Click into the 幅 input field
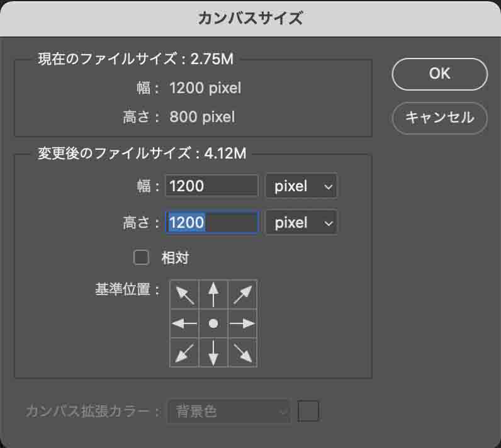Image resolution: width=501 pixels, height=448 pixels. tap(211, 186)
